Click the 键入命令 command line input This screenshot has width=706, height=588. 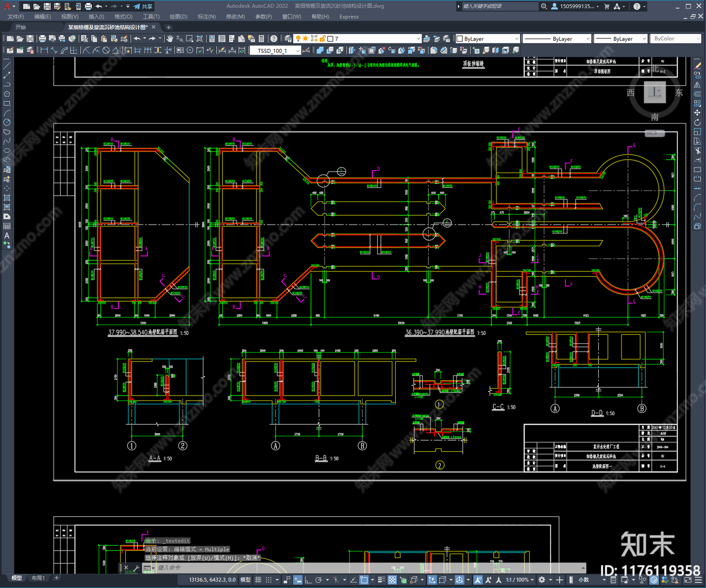[368, 568]
